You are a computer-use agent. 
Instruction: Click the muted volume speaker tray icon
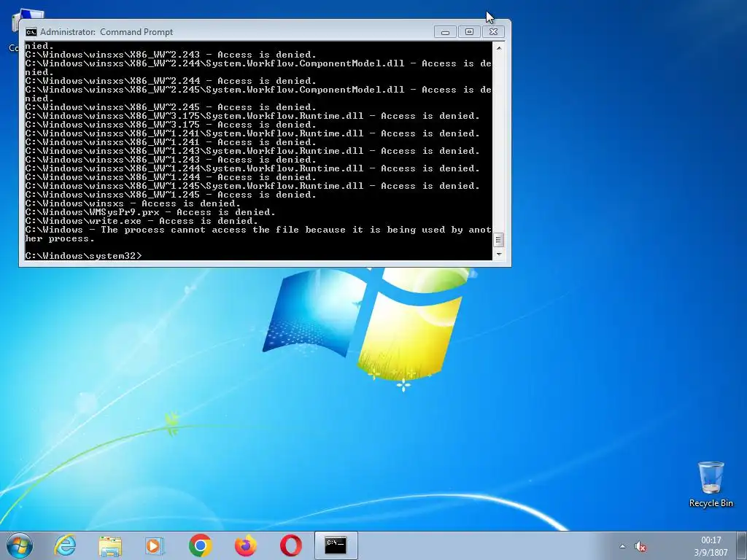coord(640,546)
